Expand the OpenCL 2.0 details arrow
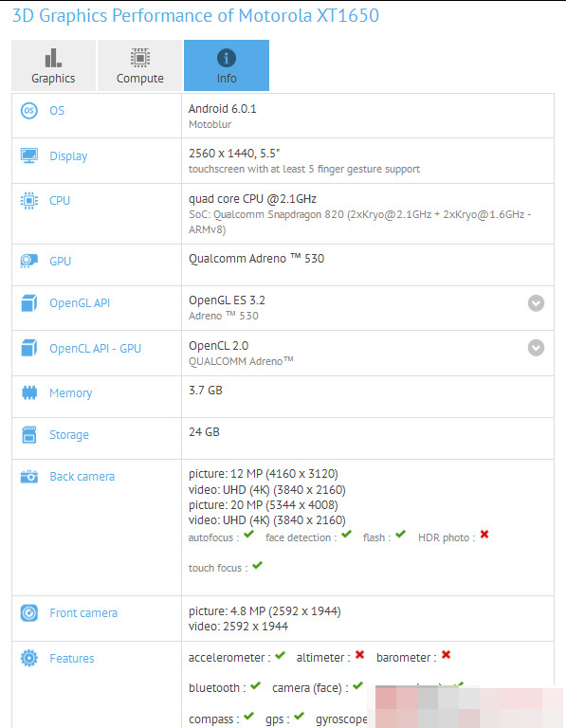 coord(536,348)
